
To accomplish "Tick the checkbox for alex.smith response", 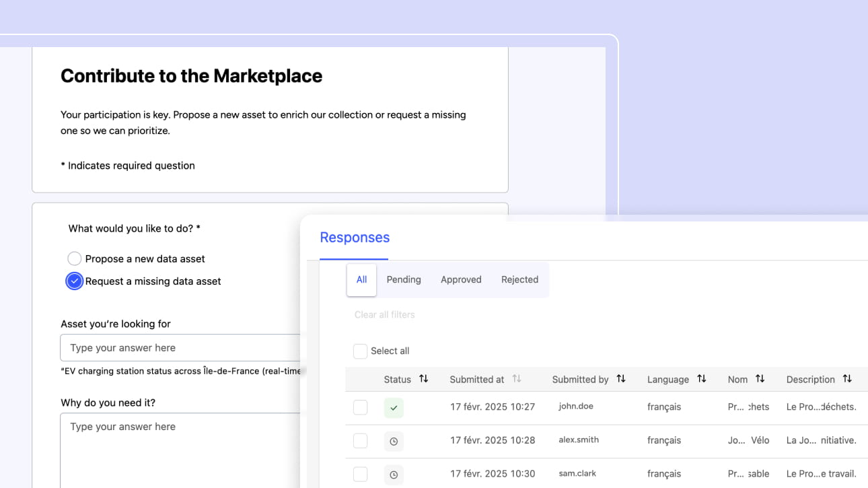I will point(361,441).
